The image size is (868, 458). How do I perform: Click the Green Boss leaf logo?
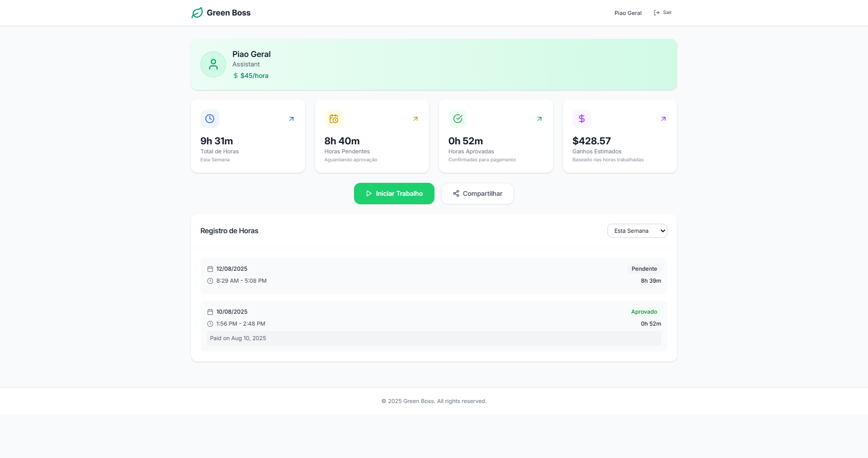tap(197, 12)
